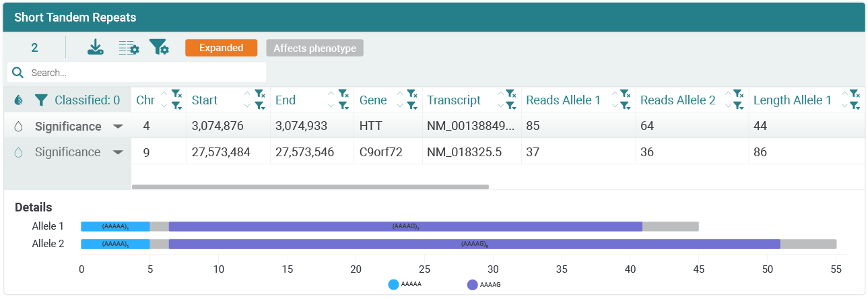The height and width of the screenshot is (299, 868).
Task: Toggle the droplet marker on HTT row
Action: 18,127
